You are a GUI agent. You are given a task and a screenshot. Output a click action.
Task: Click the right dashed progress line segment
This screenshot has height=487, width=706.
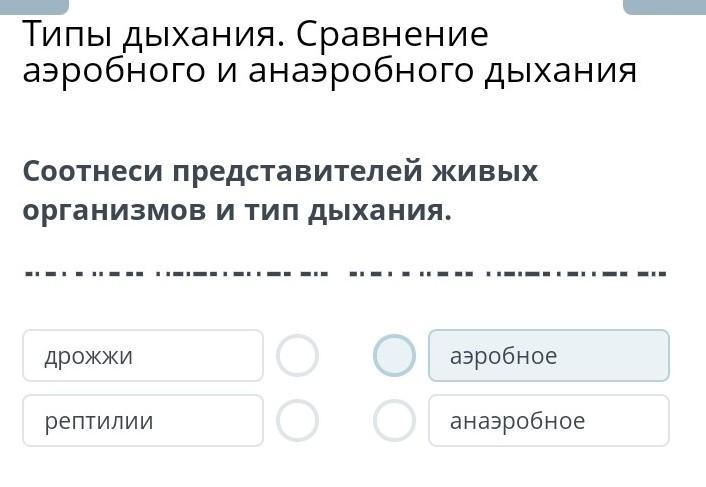click(x=506, y=272)
